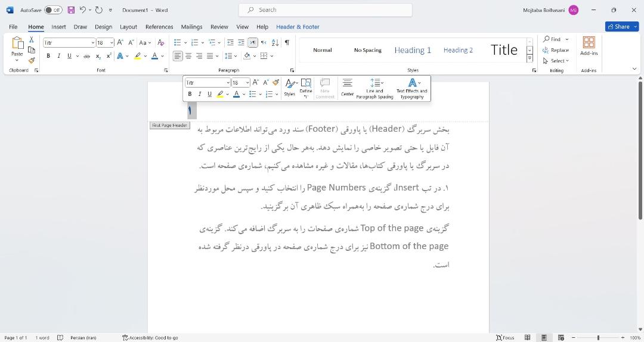Open the Find dropdown arrow
Screen dimensions: 644x342
click(567, 39)
